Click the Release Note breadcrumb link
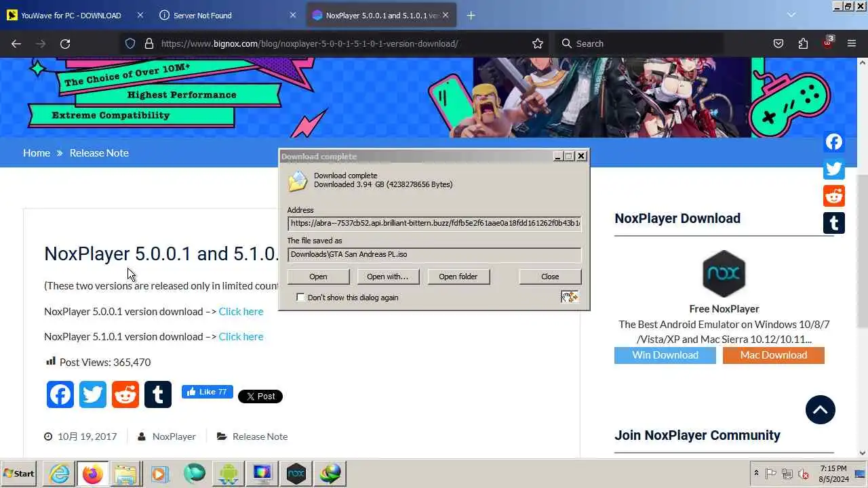 click(x=99, y=152)
